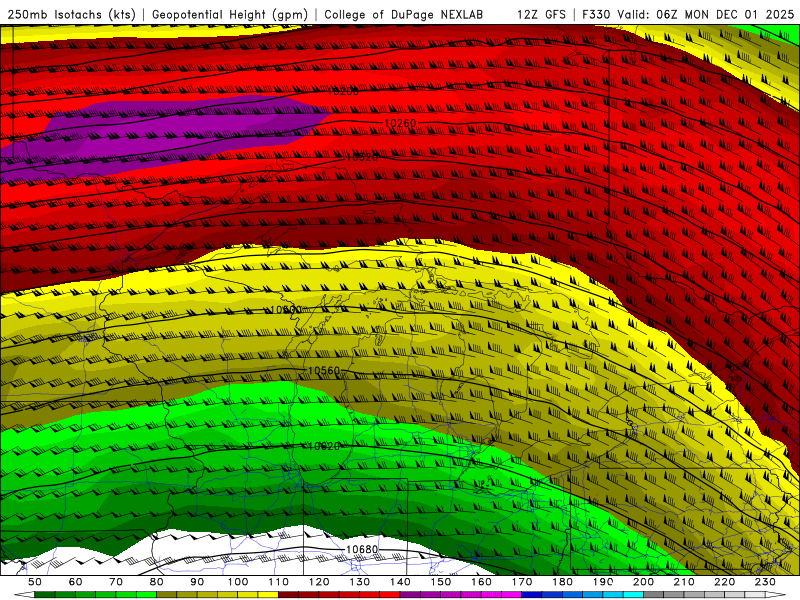Click the 10560 height contour label

click(324, 370)
